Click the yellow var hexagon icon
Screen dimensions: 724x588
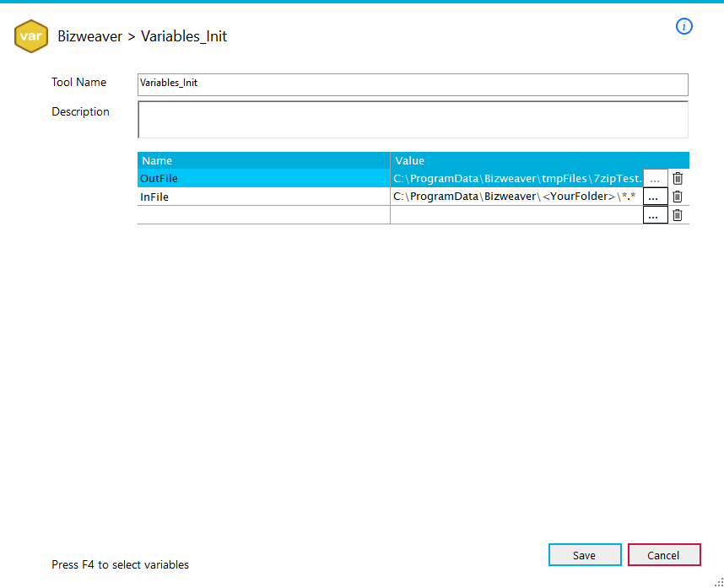(x=31, y=36)
